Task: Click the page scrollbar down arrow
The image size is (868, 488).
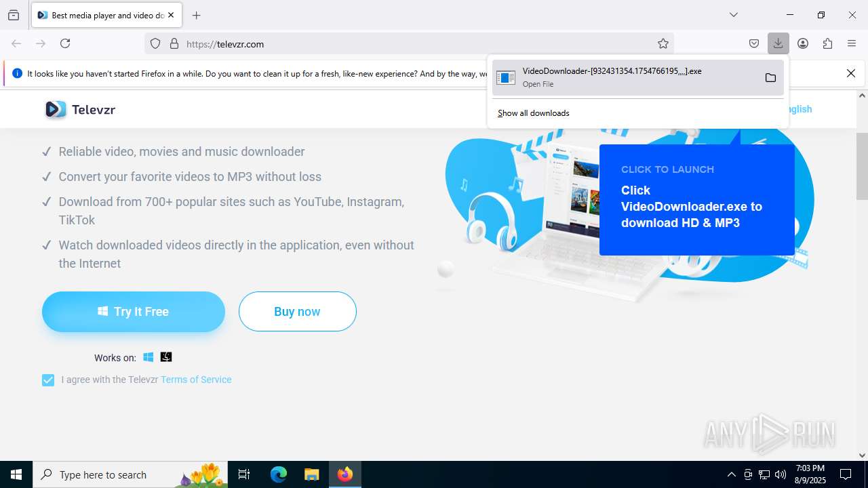Action: pos(862,455)
